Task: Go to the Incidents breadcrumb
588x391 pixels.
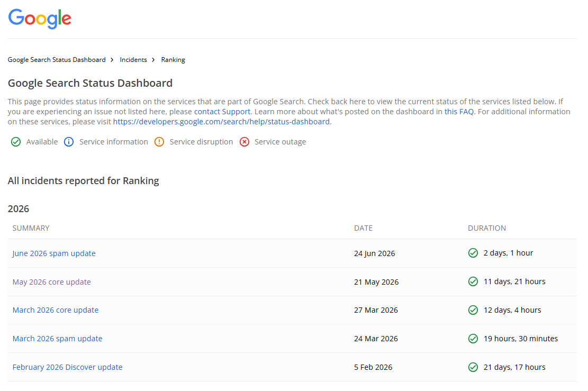Action: point(133,60)
